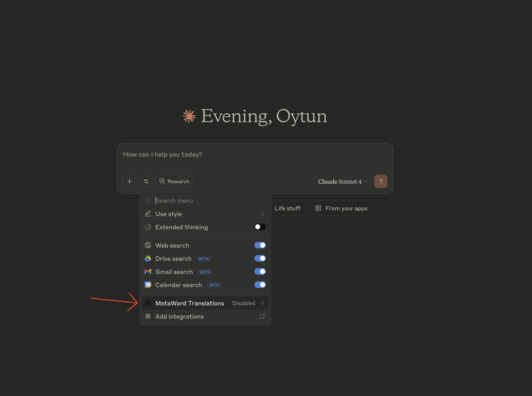Click the Google Drive icon

click(x=148, y=258)
